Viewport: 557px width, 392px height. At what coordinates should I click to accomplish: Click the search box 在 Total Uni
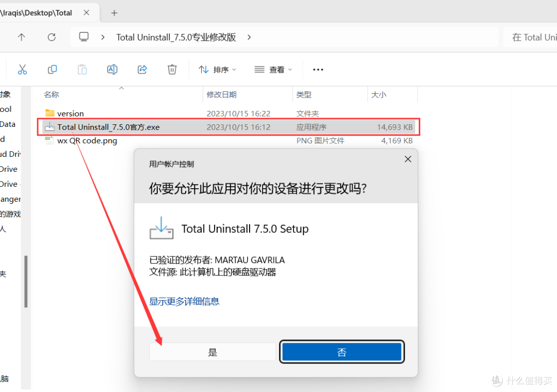point(530,37)
